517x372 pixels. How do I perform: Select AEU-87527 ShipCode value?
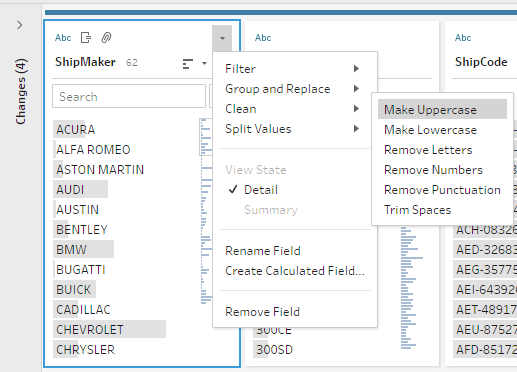point(486,329)
